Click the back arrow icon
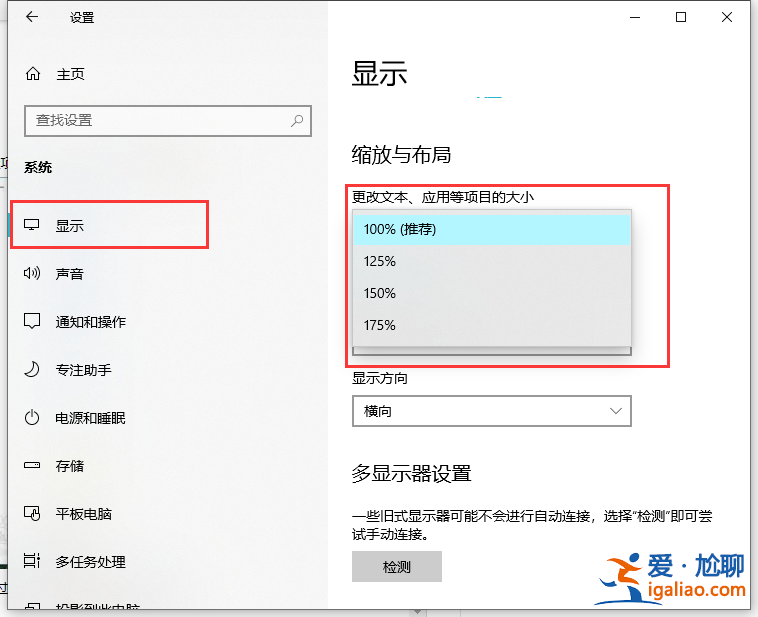 32,17
